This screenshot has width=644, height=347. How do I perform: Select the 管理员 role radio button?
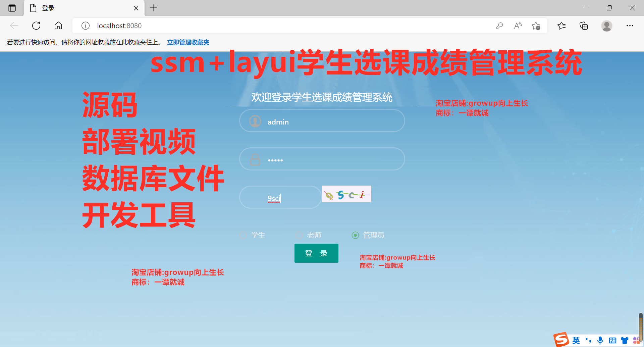click(355, 235)
